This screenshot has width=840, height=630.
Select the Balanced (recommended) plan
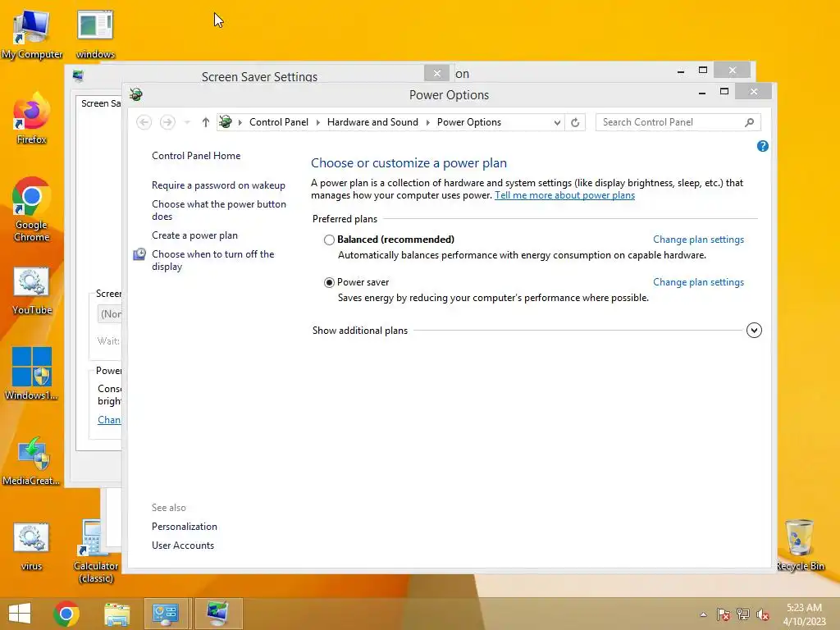[x=329, y=240]
